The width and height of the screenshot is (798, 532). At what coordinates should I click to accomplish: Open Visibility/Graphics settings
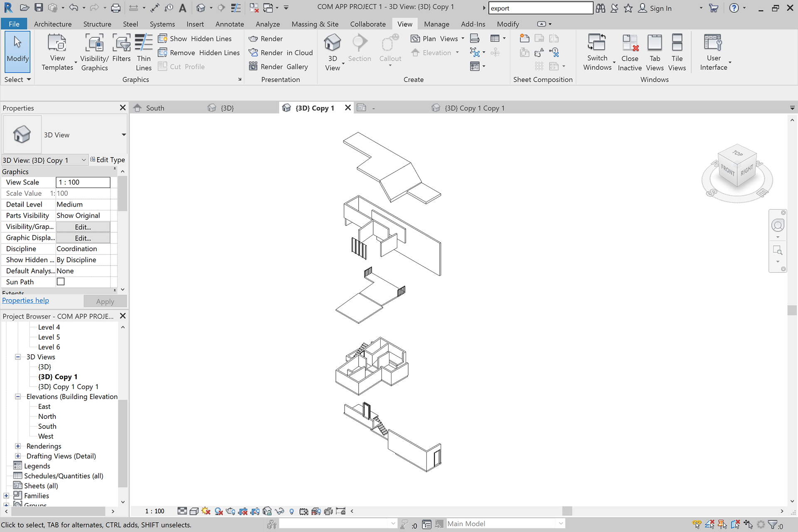[x=94, y=53]
